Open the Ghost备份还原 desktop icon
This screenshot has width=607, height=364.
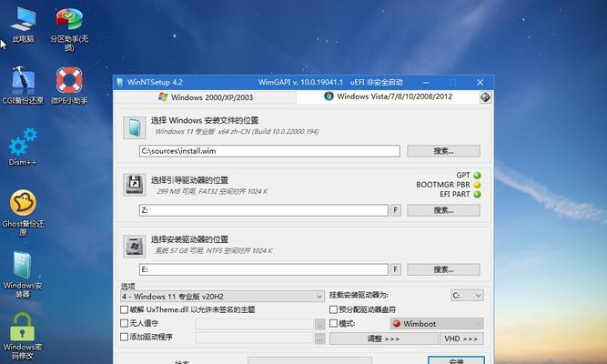[x=23, y=213]
